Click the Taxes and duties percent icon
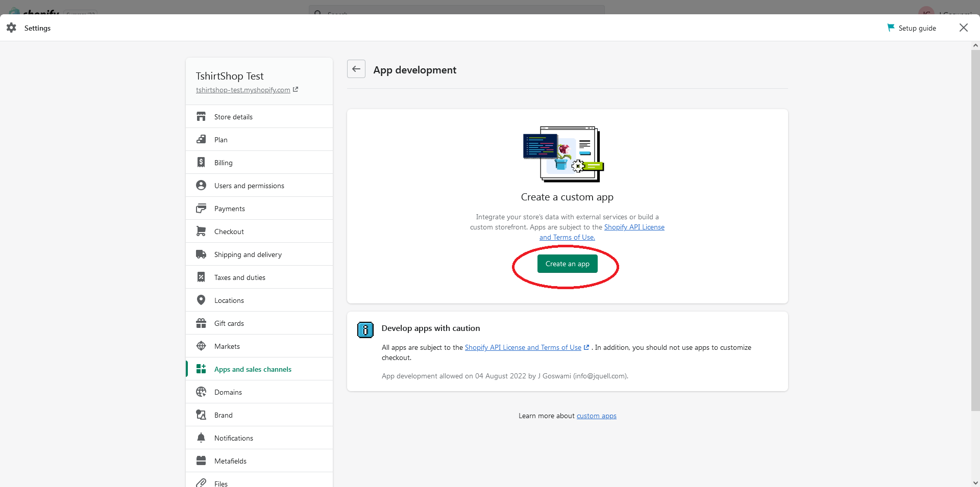Viewport: 980px width, 487px height. 201,277
